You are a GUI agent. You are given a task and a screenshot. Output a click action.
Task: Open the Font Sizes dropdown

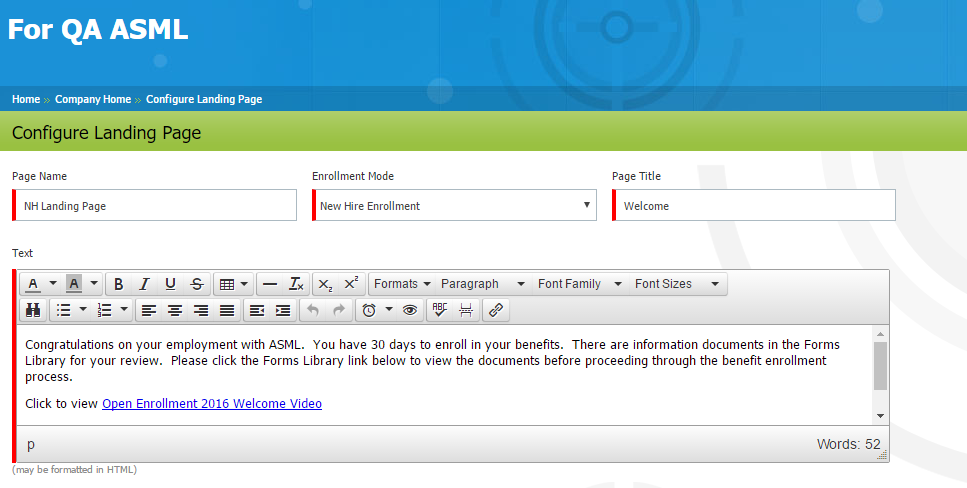(x=677, y=284)
